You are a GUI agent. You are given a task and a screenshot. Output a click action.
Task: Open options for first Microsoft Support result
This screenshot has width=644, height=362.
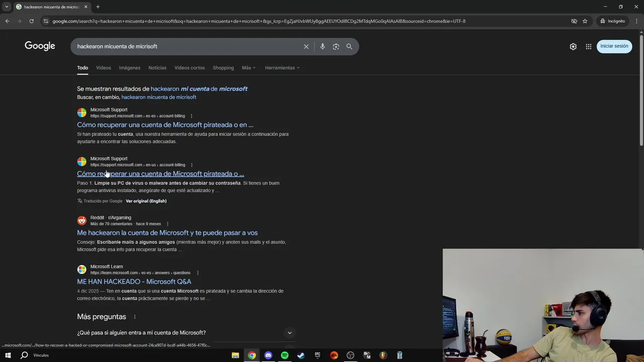coord(191,116)
